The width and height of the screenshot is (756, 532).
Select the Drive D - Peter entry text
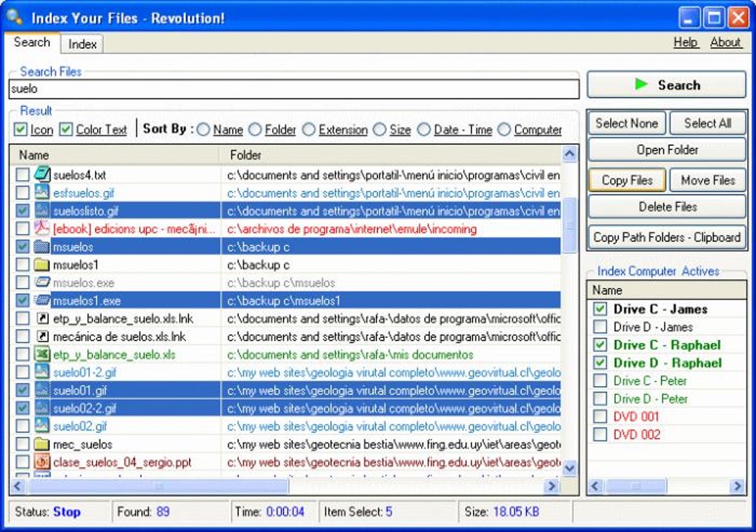pos(651,399)
